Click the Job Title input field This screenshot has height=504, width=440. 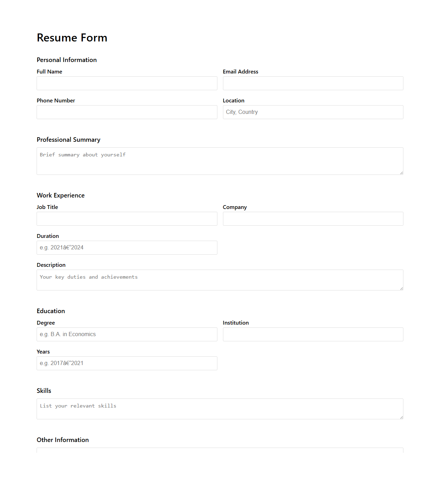[x=127, y=219]
